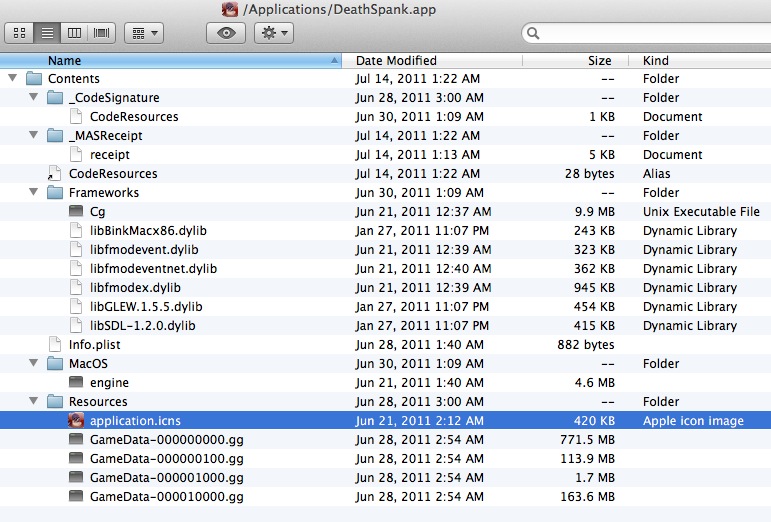The width and height of the screenshot is (771, 522).
Task: Click the '882 bytes' size value
Action: pos(586,345)
